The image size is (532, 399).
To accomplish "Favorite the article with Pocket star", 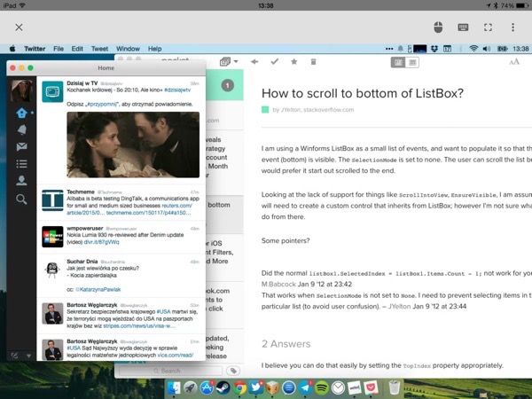I will [x=294, y=61].
